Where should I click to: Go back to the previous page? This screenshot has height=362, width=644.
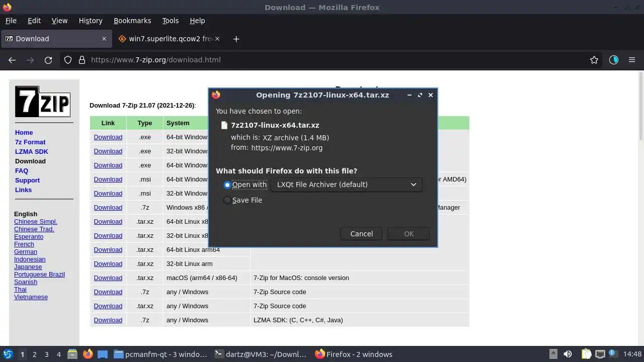tap(12, 60)
